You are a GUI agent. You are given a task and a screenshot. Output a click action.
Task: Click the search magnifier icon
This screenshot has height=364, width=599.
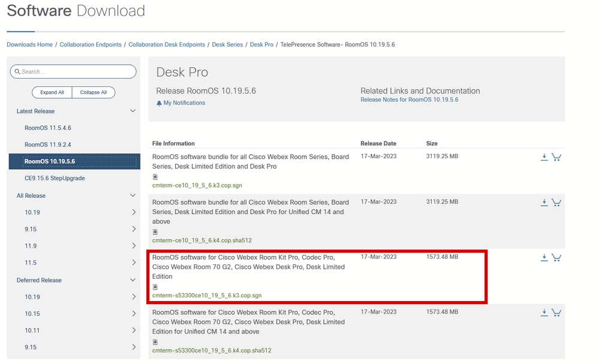tap(17, 71)
